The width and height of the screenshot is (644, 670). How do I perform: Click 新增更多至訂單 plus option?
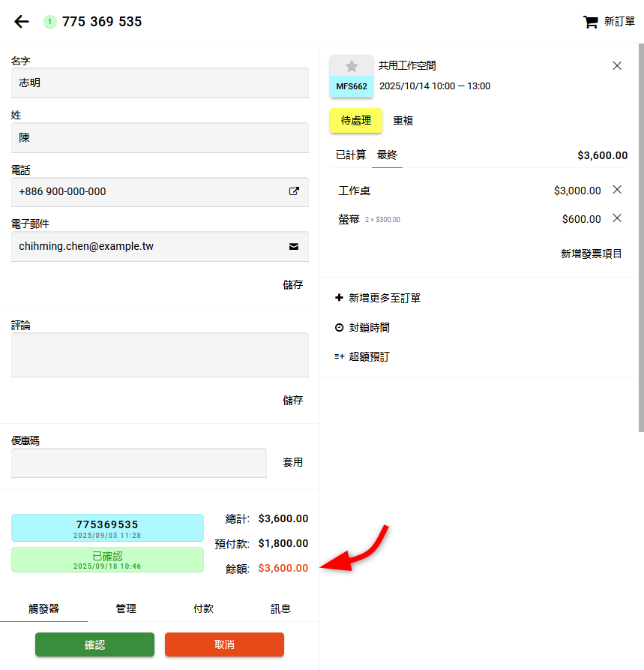pos(378,298)
